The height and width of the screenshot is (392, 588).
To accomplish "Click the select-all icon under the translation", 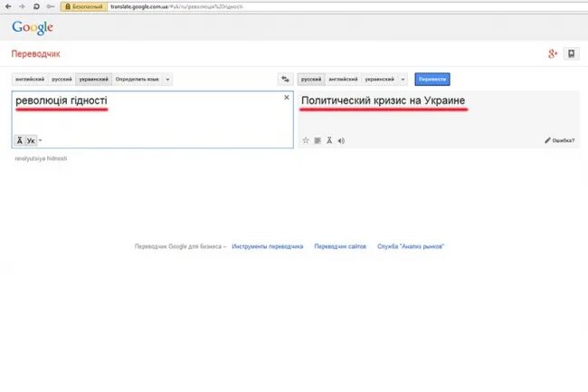I will pyautogui.click(x=318, y=140).
